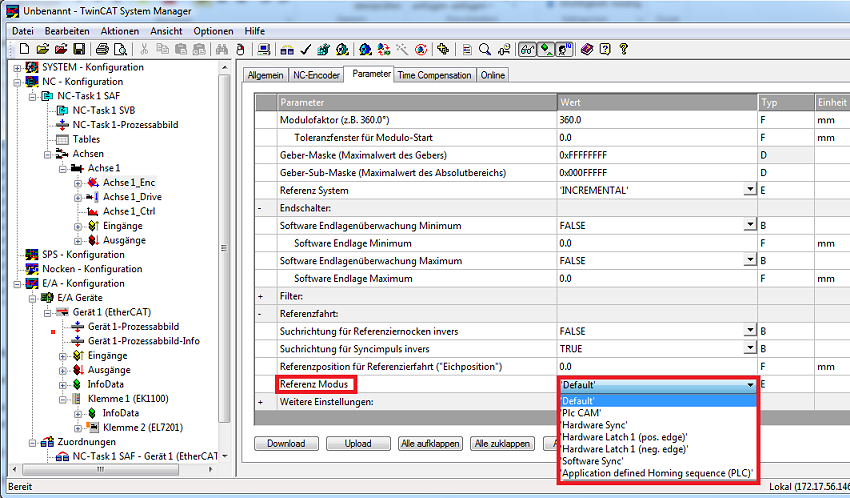
Task: Click the Choose target system monitor icon
Action: pyautogui.click(x=263, y=49)
